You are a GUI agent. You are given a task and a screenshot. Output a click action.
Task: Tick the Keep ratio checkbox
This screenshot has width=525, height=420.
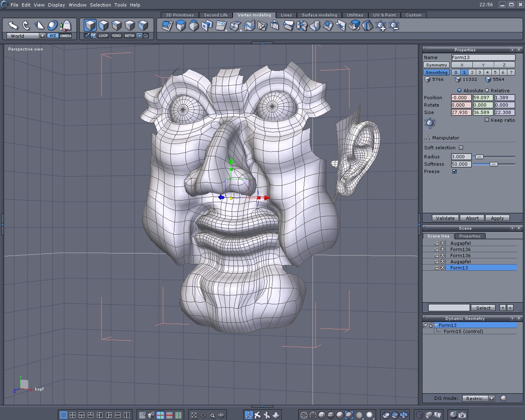(x=487, y=120)
